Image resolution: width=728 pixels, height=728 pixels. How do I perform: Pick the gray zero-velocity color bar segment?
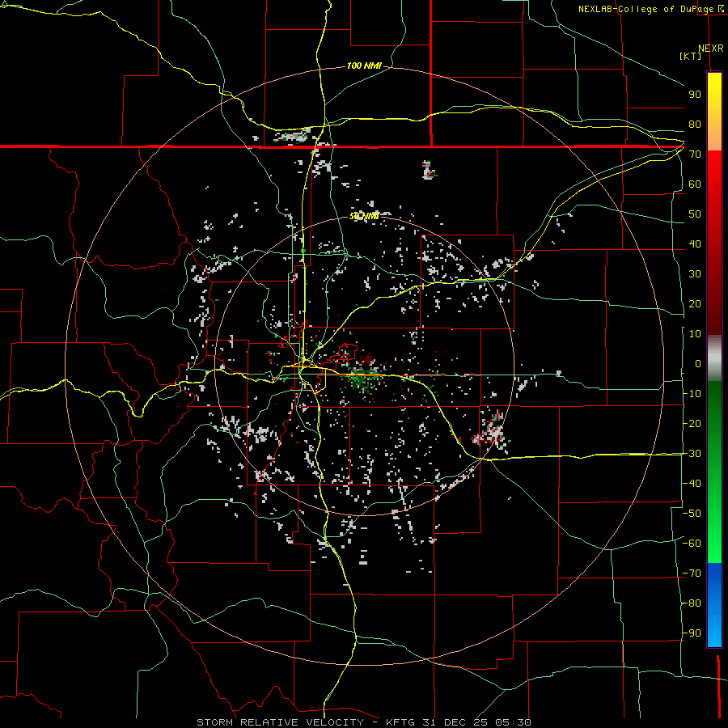[714, 358]
